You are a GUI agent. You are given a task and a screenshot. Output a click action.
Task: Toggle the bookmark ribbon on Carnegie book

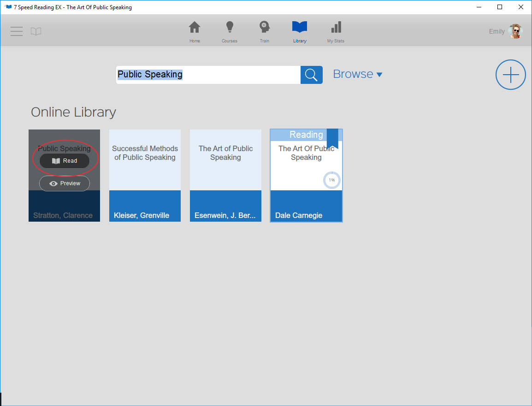(x=332, y=138)
